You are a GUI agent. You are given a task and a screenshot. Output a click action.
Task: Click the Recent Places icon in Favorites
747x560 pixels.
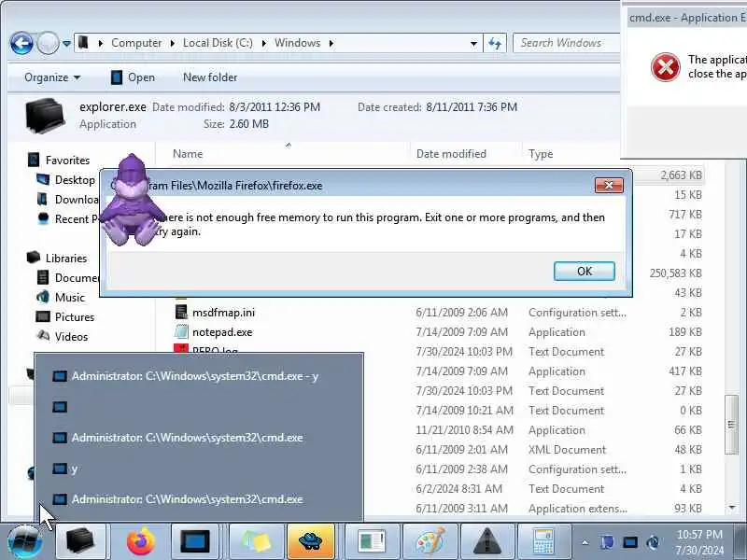pyautogui.click(x=43, y=218)
